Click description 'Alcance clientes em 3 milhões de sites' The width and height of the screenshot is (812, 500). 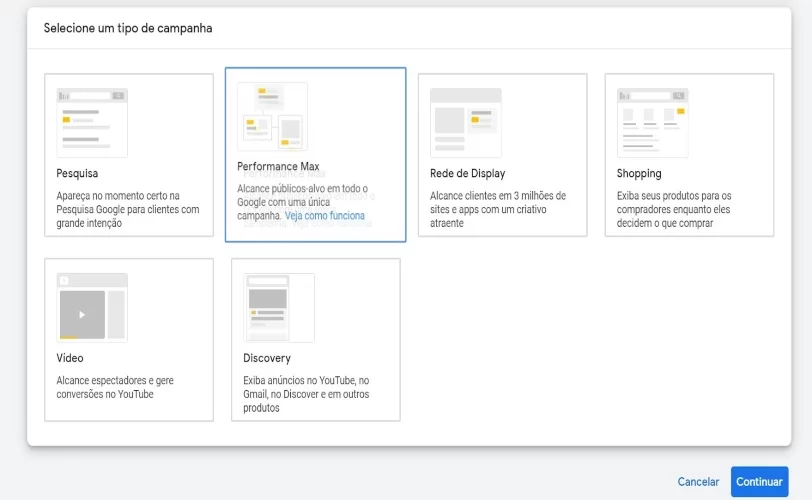tap(498, 209)
